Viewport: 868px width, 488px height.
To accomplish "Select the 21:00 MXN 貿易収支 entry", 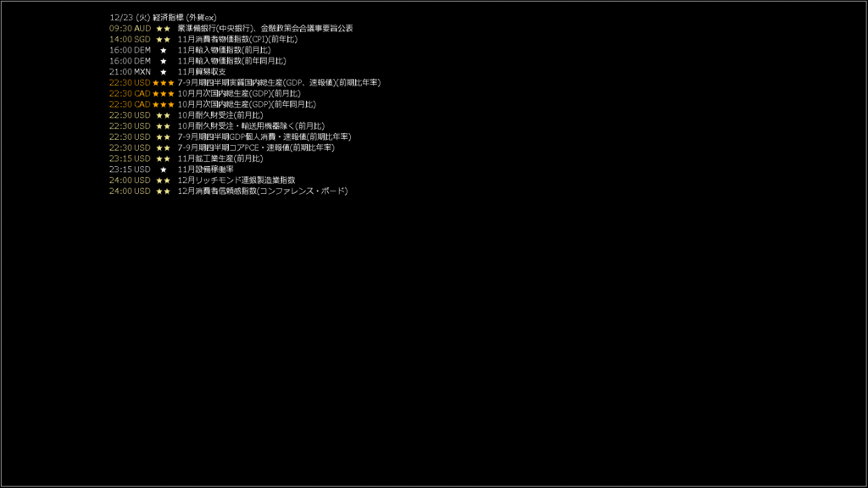I will [167, 72].
